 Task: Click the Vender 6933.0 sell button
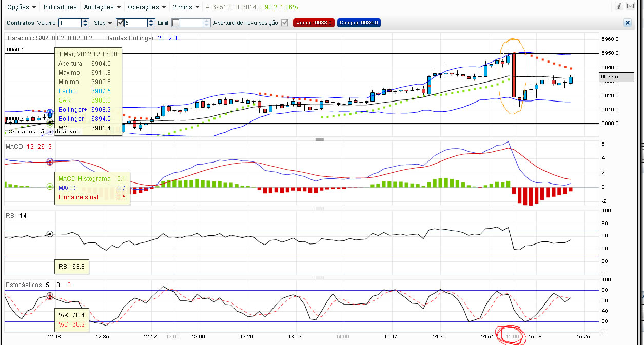(x=314, y=23)
